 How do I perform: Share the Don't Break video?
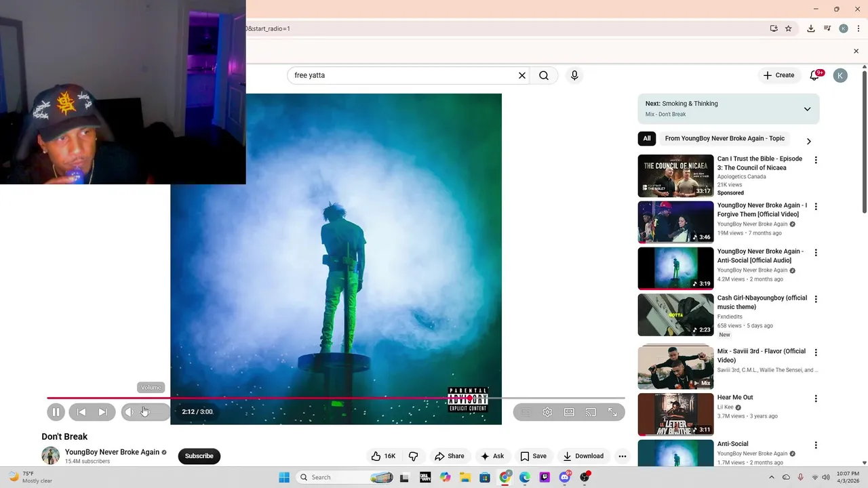point(450,456)
